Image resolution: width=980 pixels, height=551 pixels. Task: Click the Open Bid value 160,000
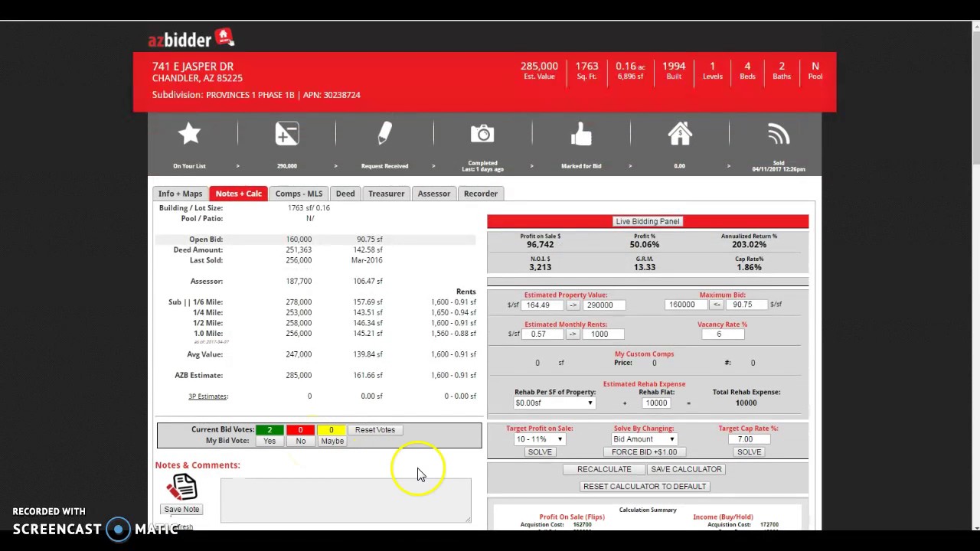299,239
